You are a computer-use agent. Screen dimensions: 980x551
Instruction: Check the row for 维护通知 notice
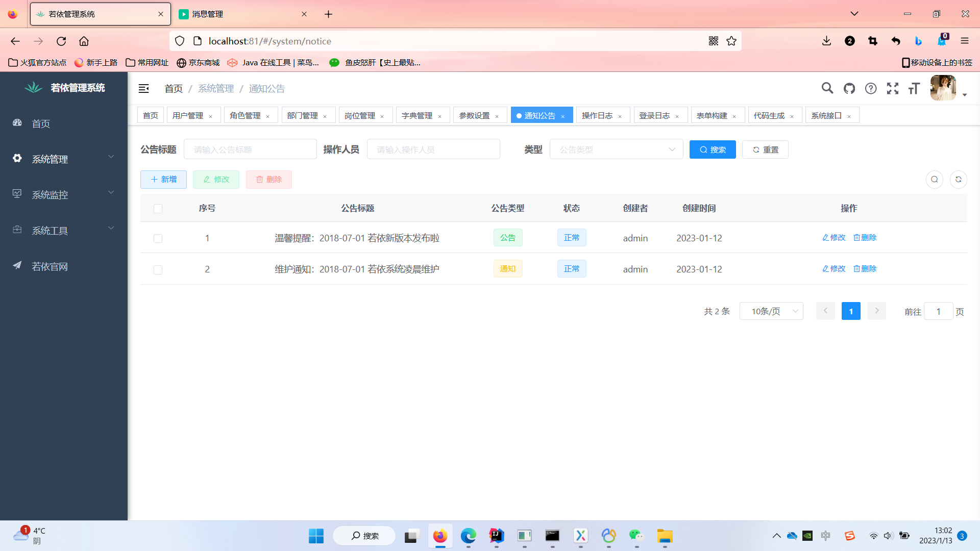point(158,269)
